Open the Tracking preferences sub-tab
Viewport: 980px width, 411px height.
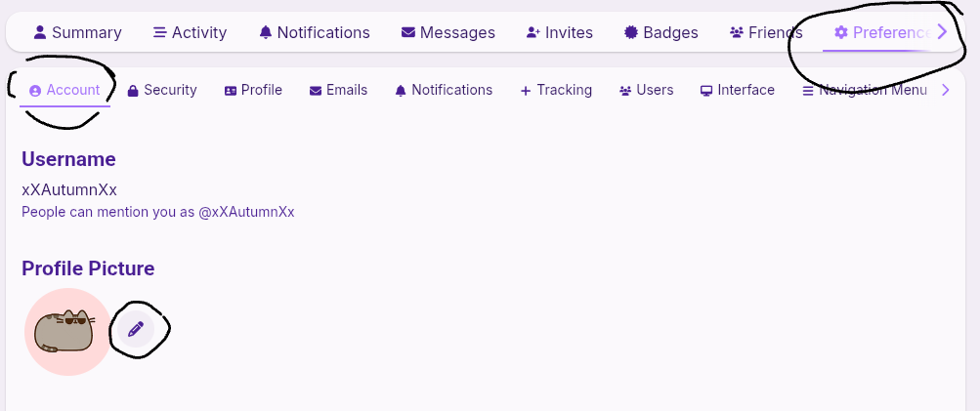(x=556, y=90)
